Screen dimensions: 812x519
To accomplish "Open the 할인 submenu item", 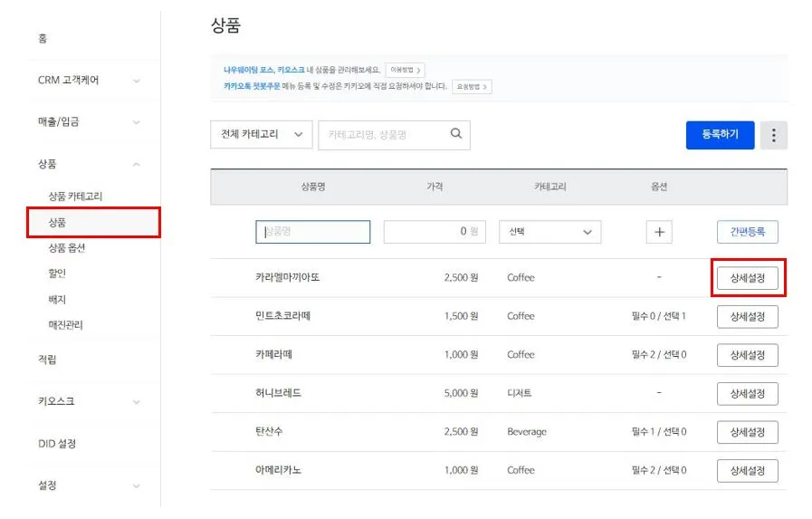I will coord(57,274).
